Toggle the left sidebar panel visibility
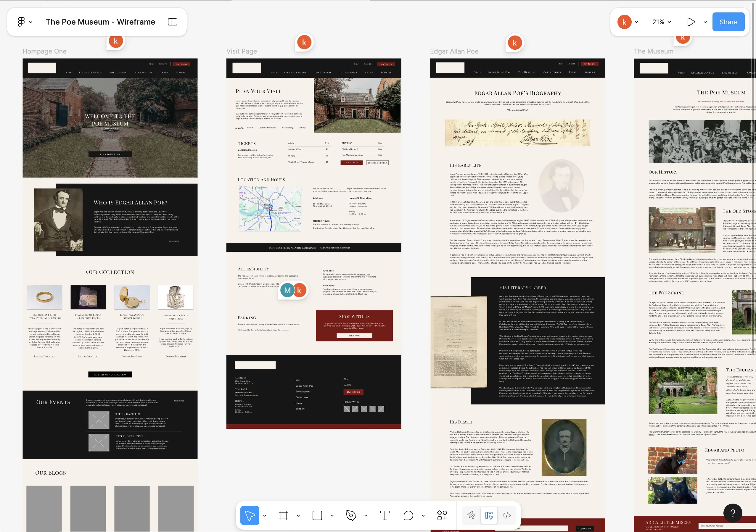 click(x=173, y=22)
